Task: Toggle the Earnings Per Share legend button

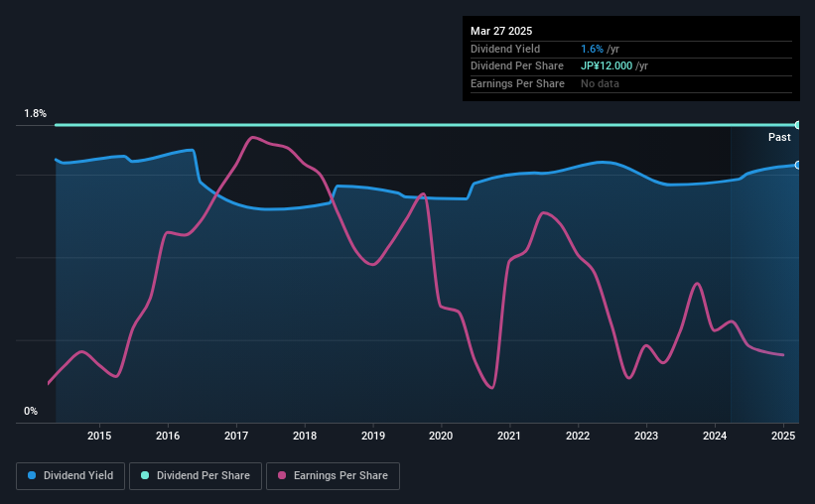Action: point(333,476)
